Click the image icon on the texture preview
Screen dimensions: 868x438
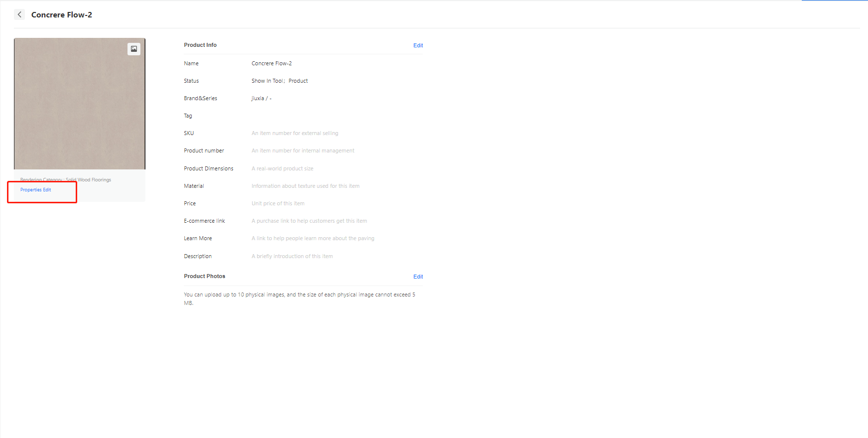134,49
